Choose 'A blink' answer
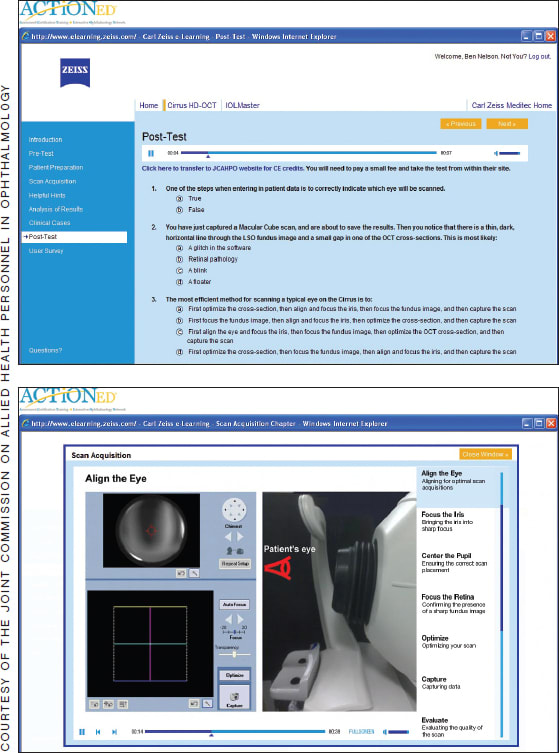The width and height of the screenshot is (559, 753). (x=180, y=270)
